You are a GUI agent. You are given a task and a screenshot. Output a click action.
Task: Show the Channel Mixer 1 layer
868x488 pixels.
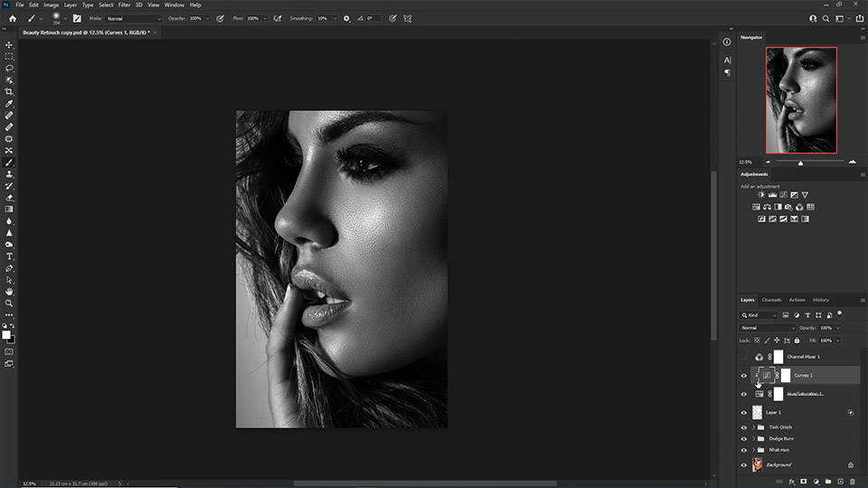point(744,357)
